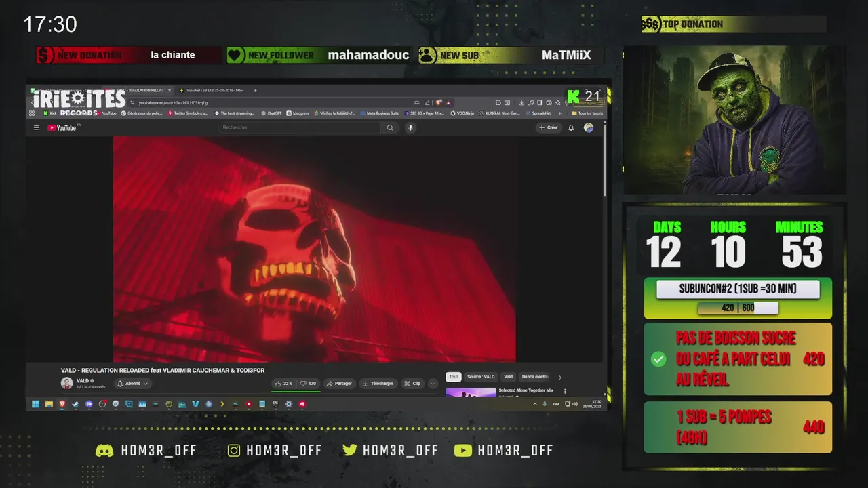868x488 pixels.
Task: Click the Selected Alone Together Mix title
Action: point(526,390)
